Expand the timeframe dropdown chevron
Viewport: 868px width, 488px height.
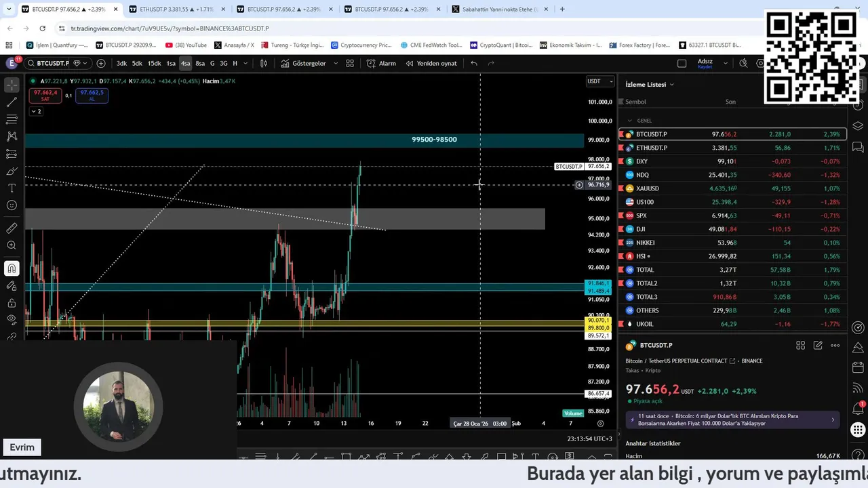click(245, 63)
